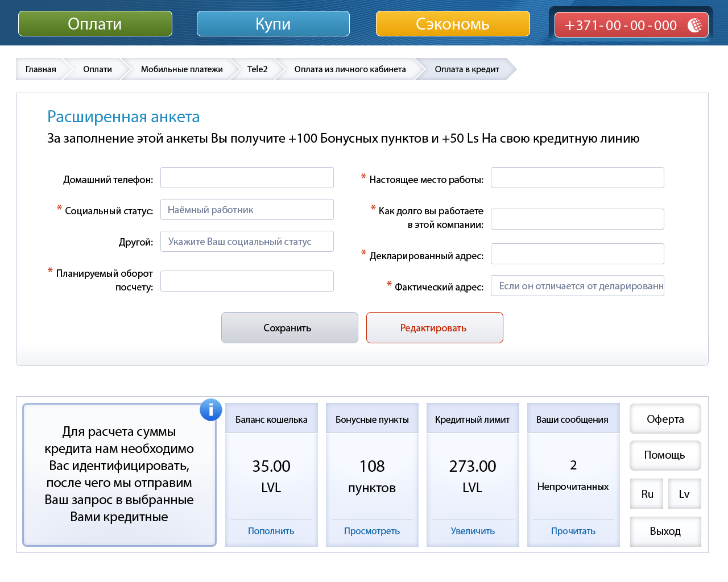This screenshot has width=728, height=582.
Task: Click the Редактировать button
Action: [435, 328]
